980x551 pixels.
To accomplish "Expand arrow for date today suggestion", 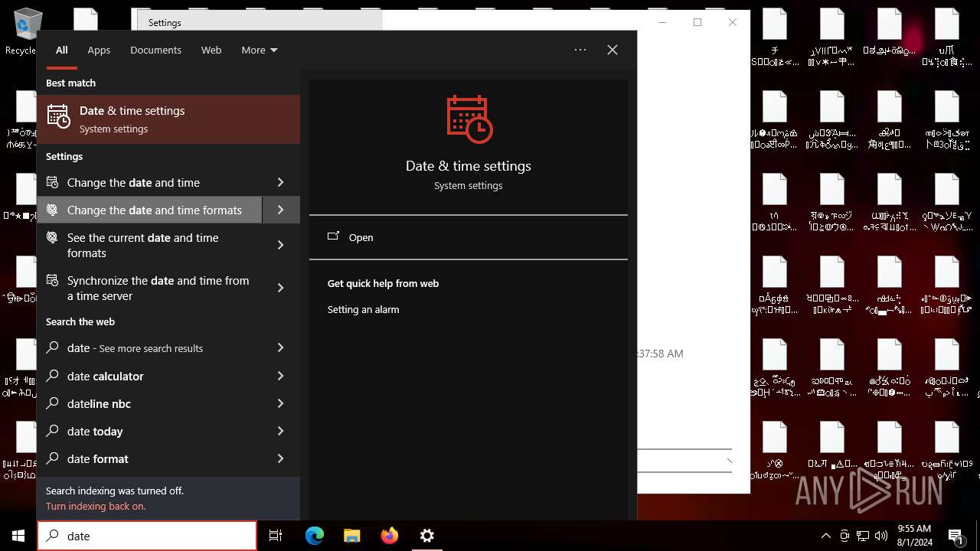I will coord(281,431).
